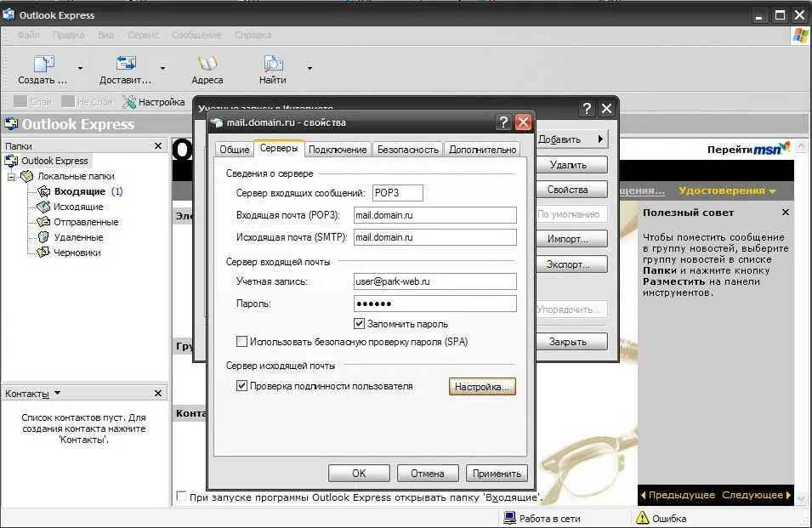Click the Настройка spam settings icon
This screenshot has width=812, height=528.
coord(129,102)
